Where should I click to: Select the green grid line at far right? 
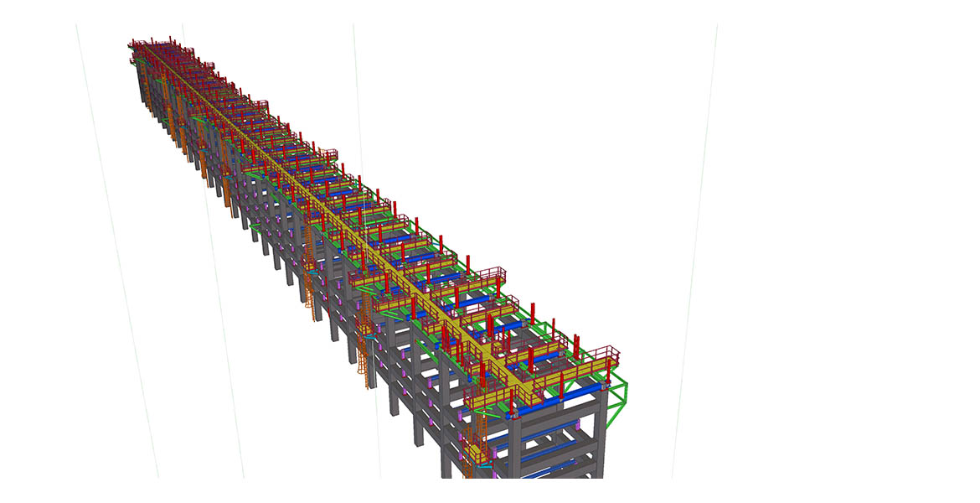tap(695, 251)
